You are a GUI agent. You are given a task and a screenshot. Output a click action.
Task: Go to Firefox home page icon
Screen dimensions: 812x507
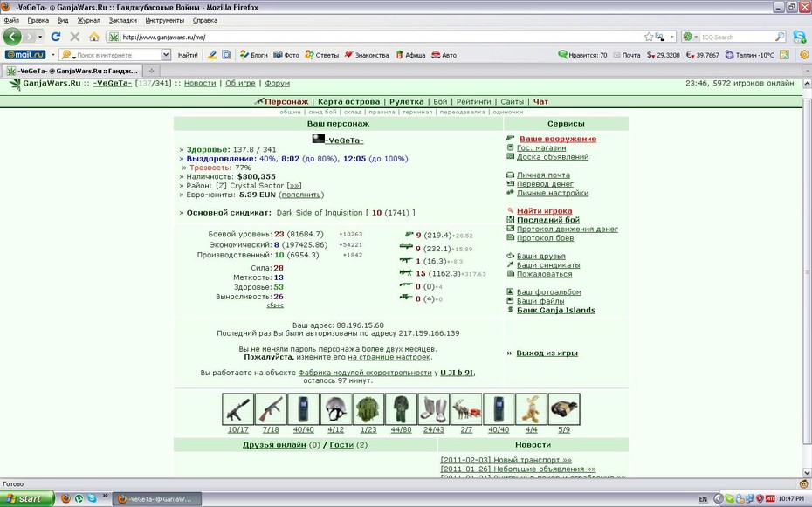(93, 37)
